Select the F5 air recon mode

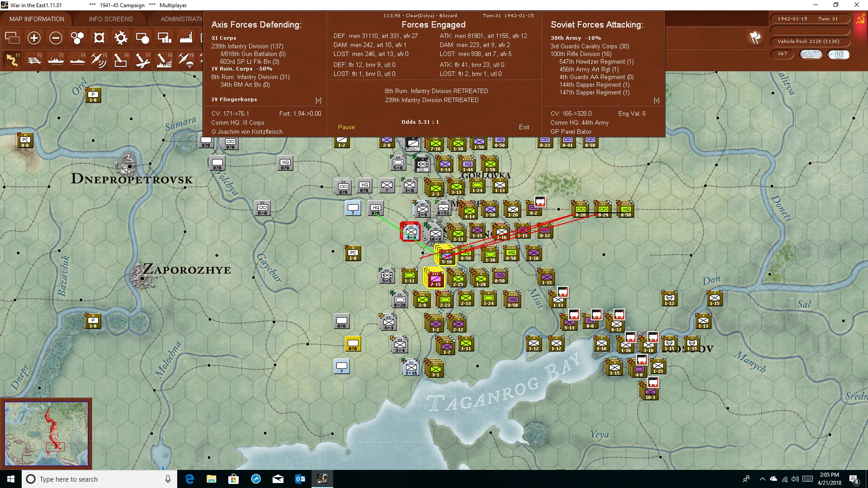(x=99, y=60)
